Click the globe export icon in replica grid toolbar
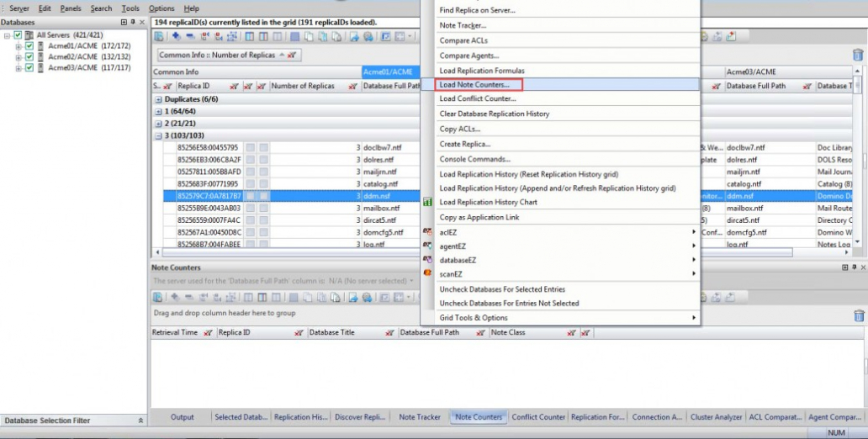This screenshot has width=868, height=439. coord(368,36)
